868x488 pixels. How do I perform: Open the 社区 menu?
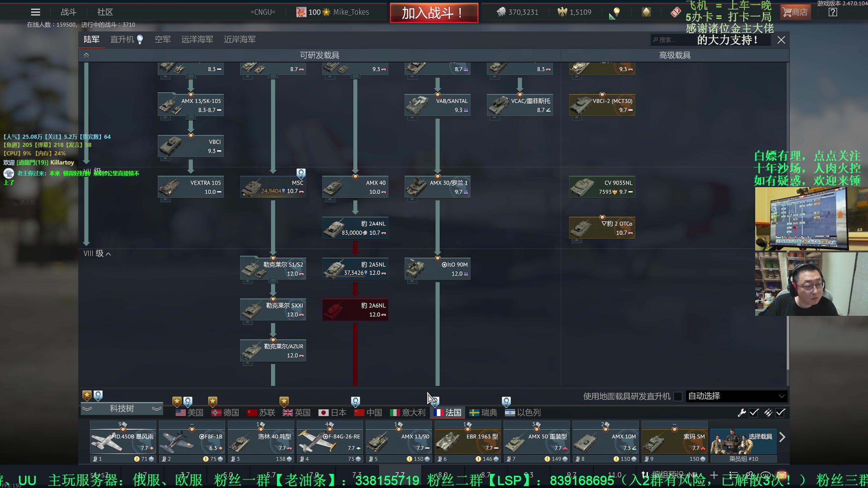(105, 12)
